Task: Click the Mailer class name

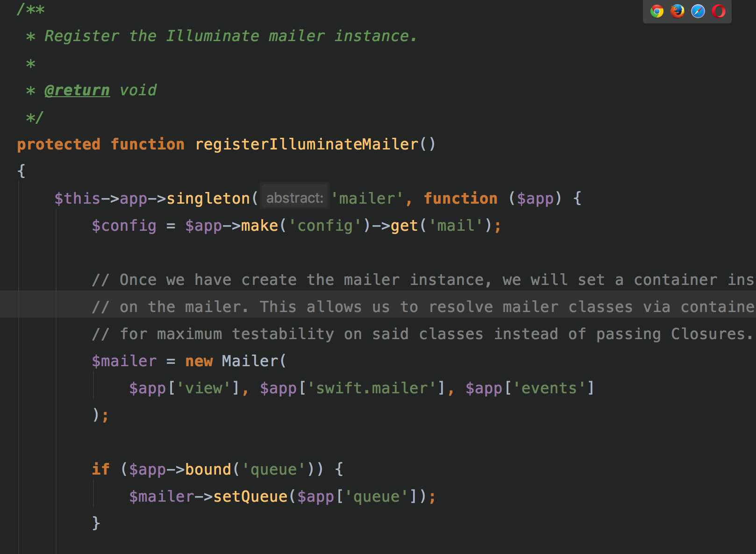Action: point(250,361)
